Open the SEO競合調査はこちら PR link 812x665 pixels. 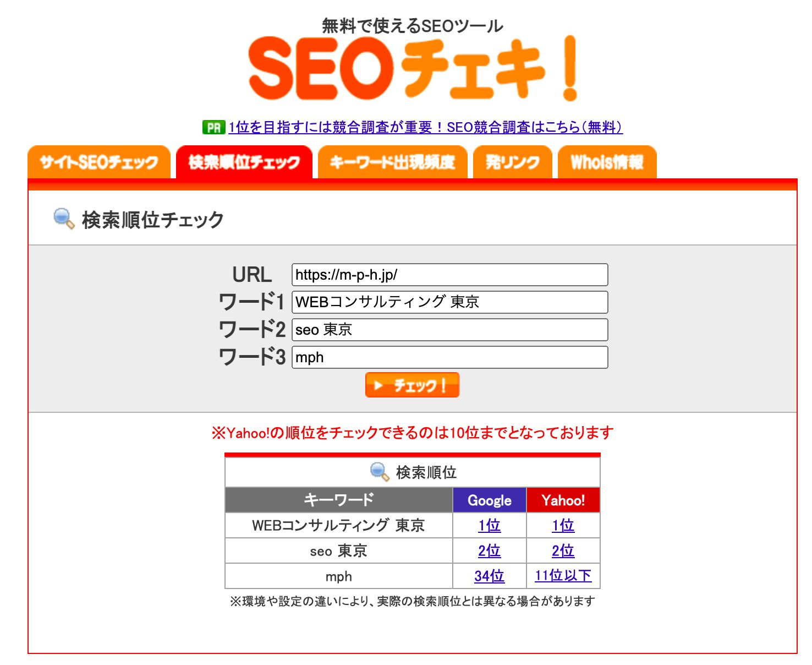coord(425,128)
